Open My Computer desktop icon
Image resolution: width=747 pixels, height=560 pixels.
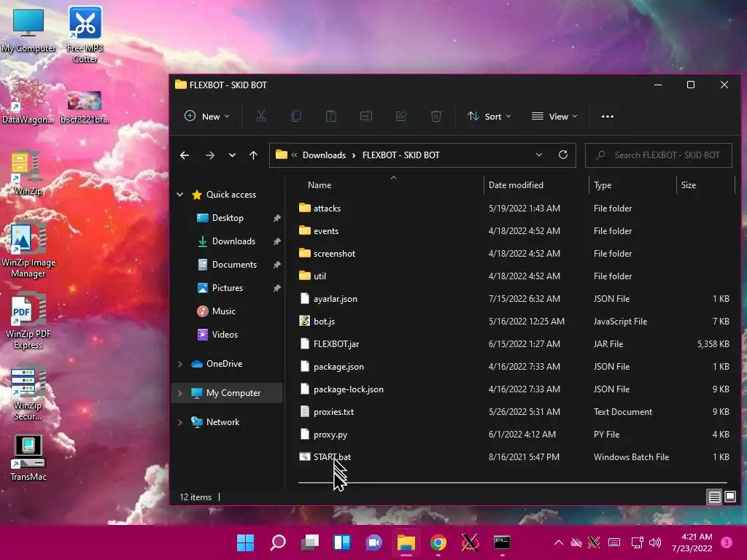point(28,31)
